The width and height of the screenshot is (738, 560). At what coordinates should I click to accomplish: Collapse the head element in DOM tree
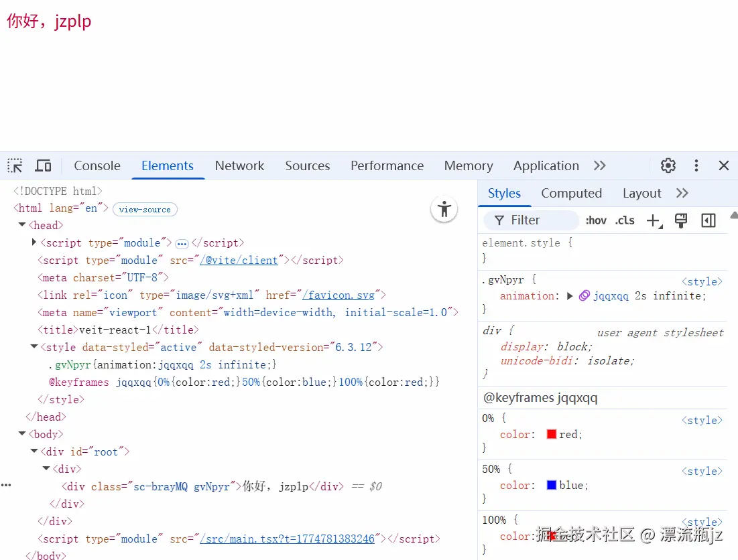22,224
